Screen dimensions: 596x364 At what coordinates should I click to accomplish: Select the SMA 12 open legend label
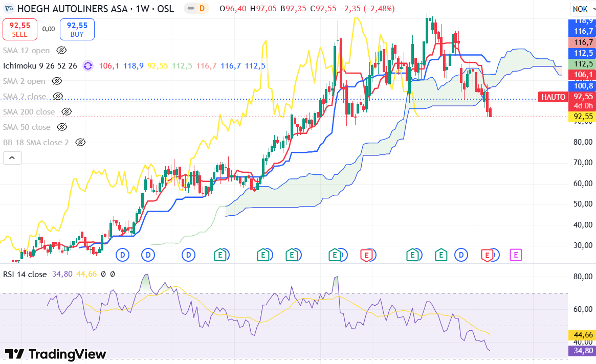pos(26,51)
